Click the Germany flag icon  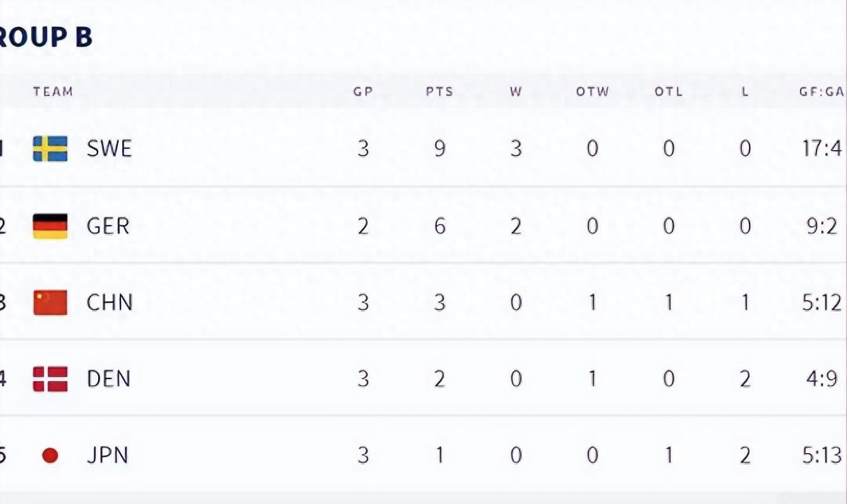coord(50,226)
